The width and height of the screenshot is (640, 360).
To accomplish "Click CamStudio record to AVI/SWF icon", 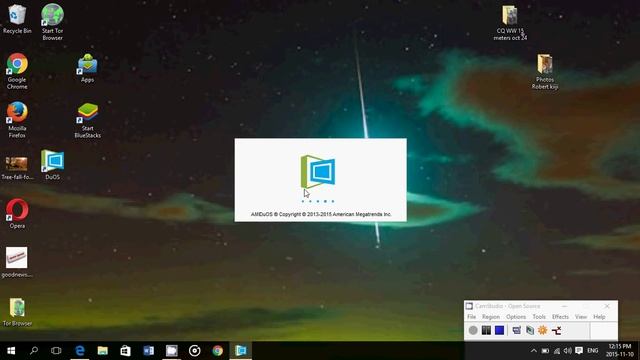I will [x=530, y=330].
